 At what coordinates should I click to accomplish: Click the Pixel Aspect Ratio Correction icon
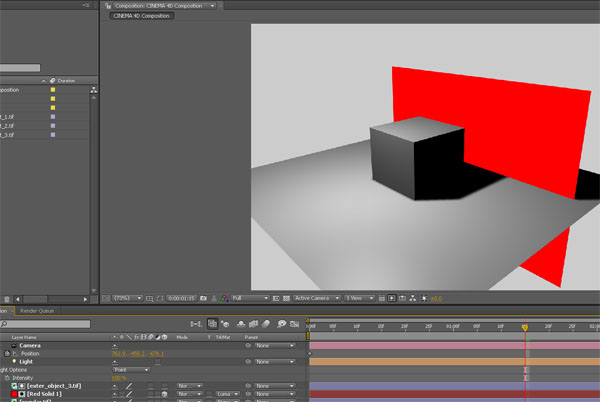tap(382, 298)
